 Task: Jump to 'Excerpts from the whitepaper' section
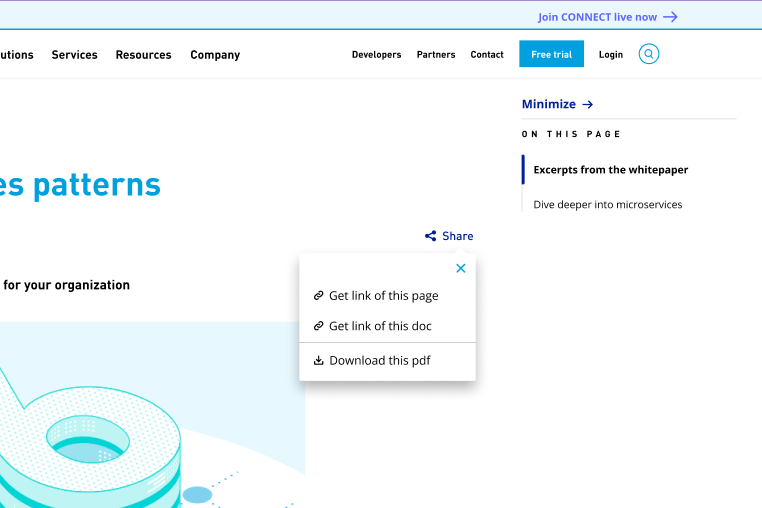611,170
